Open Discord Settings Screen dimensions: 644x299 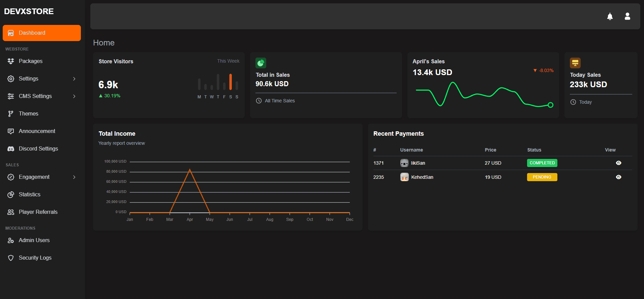[42, 149]
